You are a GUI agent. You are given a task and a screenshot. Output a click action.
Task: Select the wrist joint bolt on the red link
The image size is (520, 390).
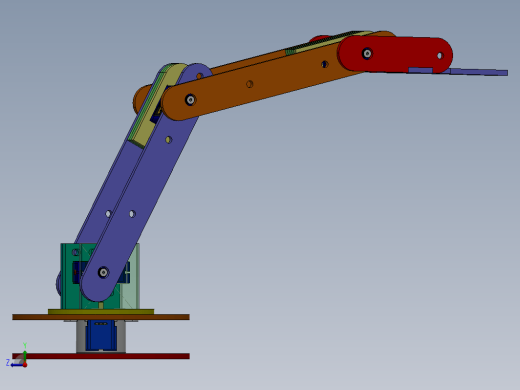tap(367, 53)
